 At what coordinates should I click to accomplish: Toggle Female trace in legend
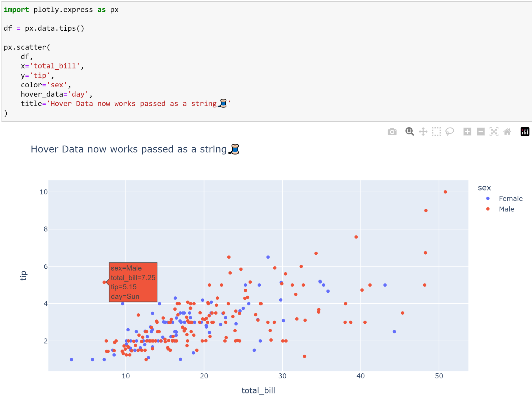point(511,198)
